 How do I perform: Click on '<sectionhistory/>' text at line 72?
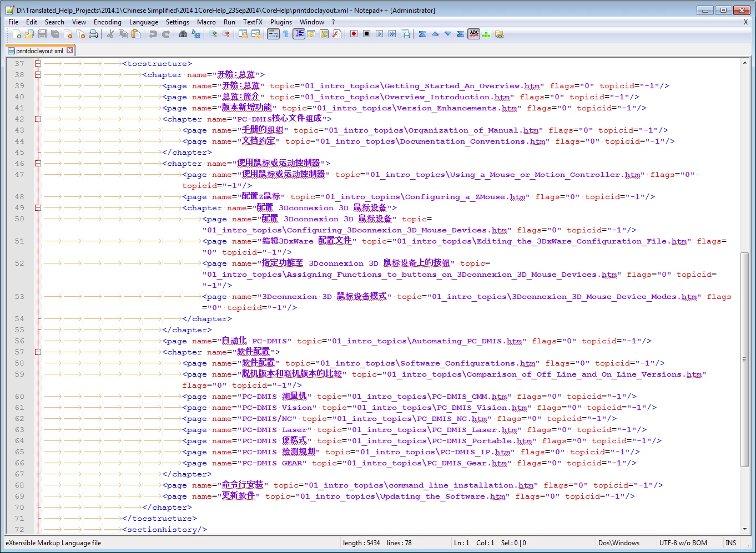(164, 529)
